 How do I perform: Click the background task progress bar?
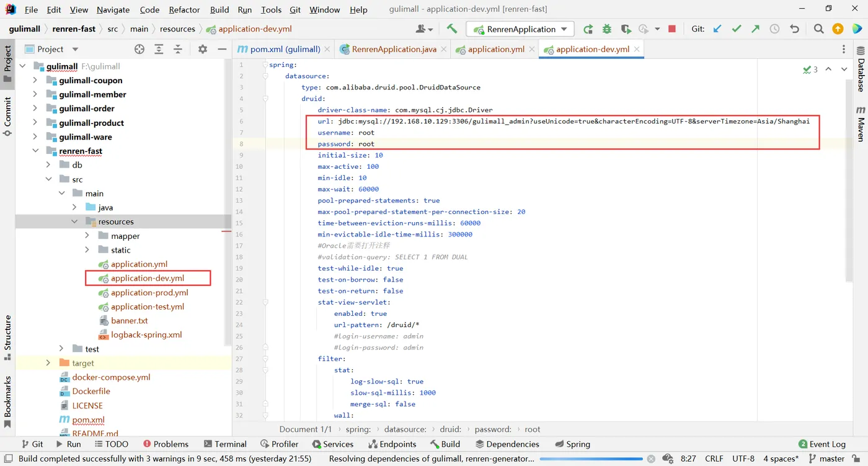[590, 459]
